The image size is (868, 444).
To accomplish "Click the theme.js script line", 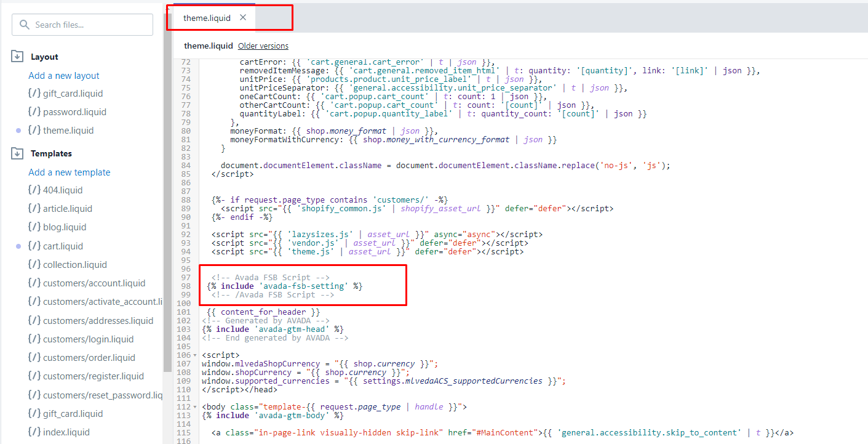I will pyautogui.click(x=368, y=252).
